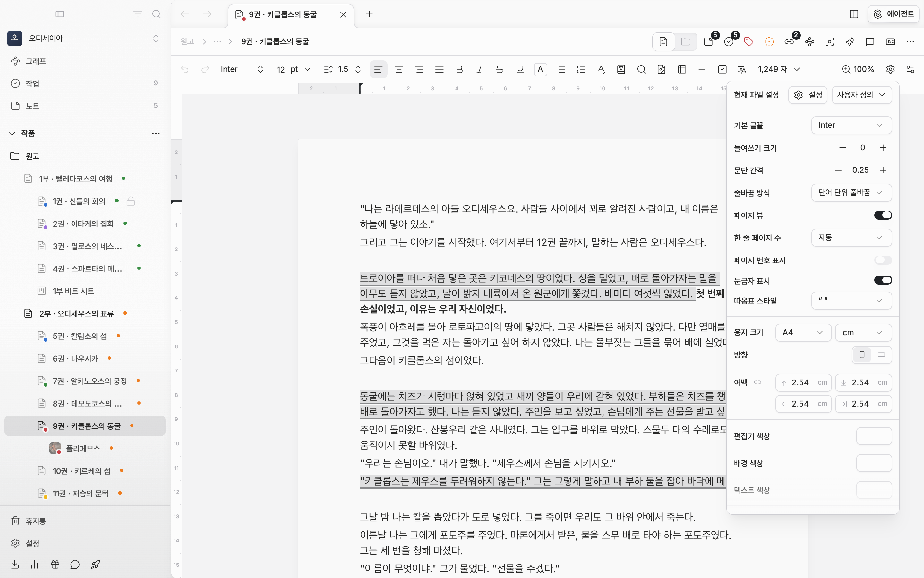The image size is (924, 578).
Task: Open 작업 in sidebar
Action: (x=85, y=83)
